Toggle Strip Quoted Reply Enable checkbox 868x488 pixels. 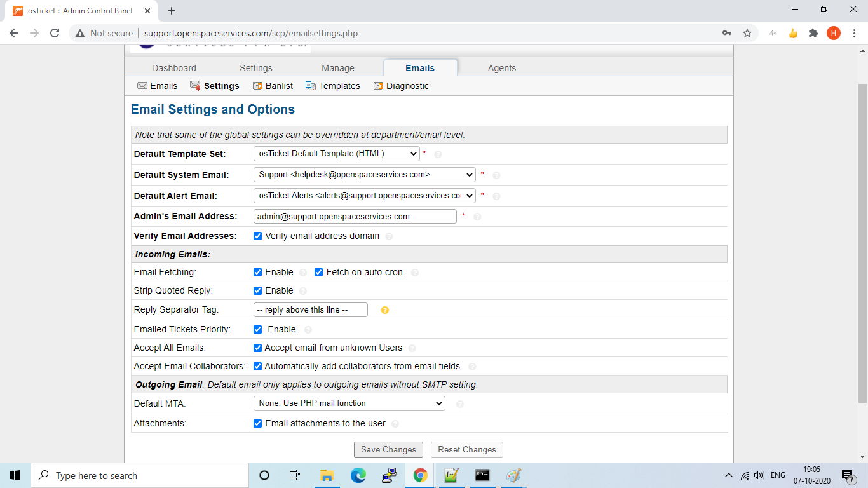(x=257, y=290)
